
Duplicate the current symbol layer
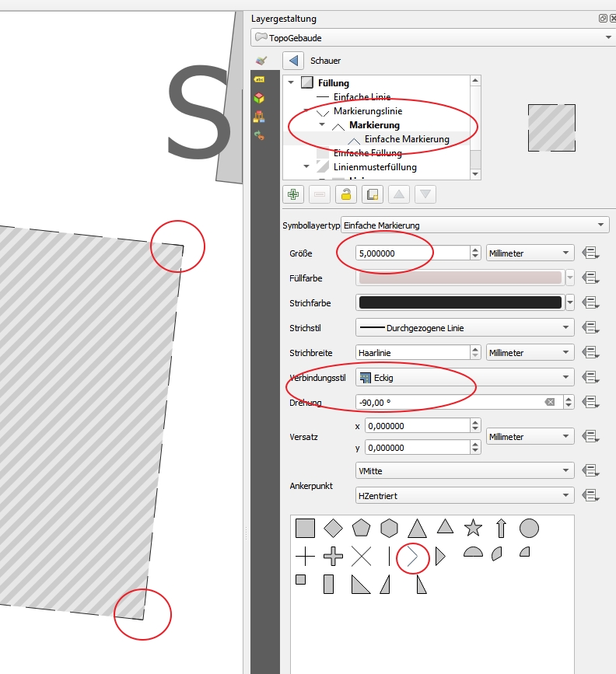coord(373,194)
